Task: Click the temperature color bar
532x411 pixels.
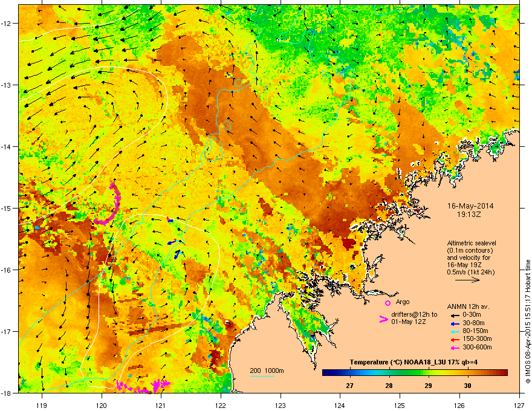Action: [x=415, y=373]
